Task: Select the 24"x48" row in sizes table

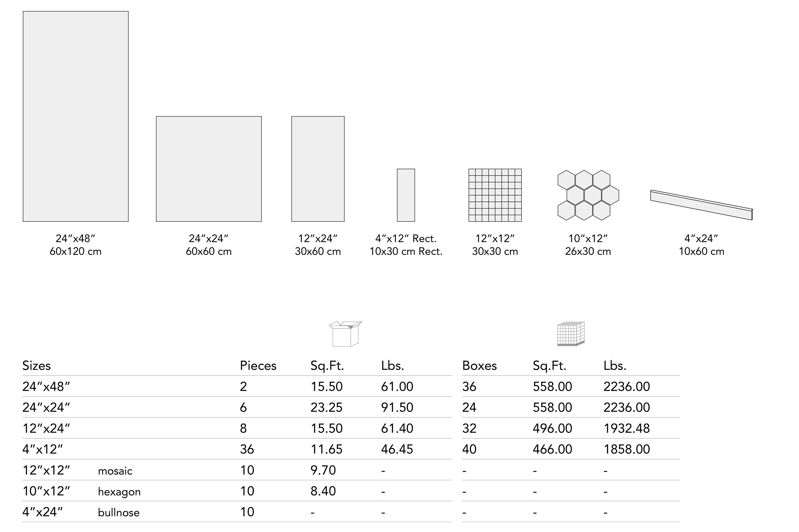Action: pos(46,387)
